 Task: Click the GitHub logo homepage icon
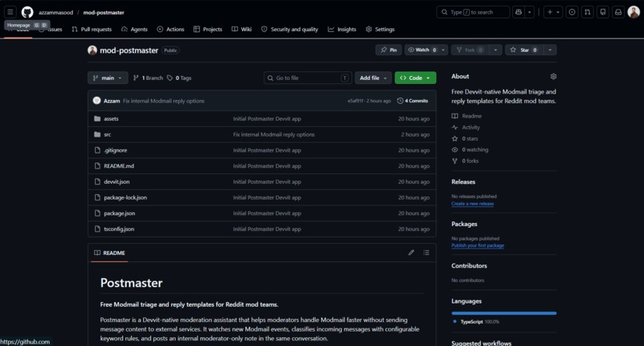tap(27, 12)
